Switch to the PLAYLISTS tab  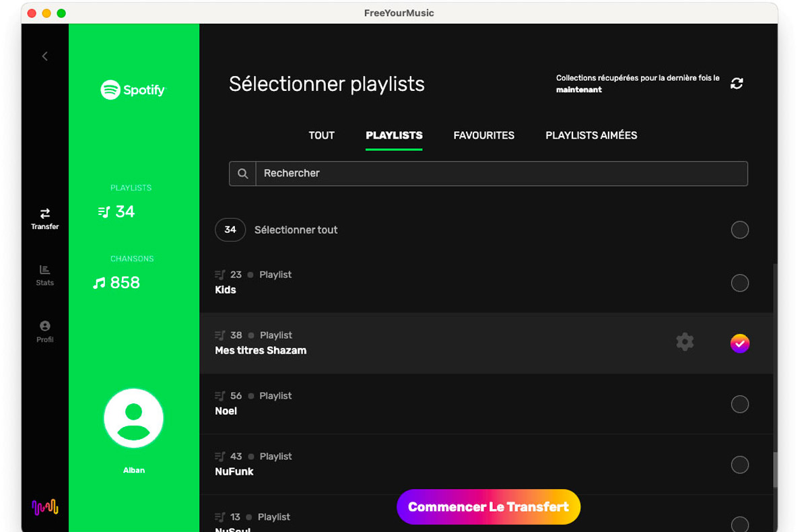pos(394,135)
